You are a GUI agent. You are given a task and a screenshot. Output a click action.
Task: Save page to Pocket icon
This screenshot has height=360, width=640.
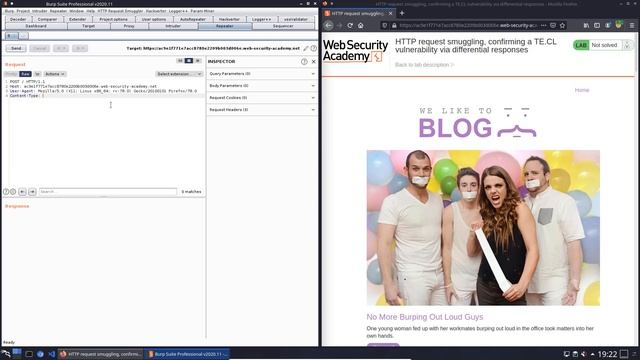(x=553, y=25)
